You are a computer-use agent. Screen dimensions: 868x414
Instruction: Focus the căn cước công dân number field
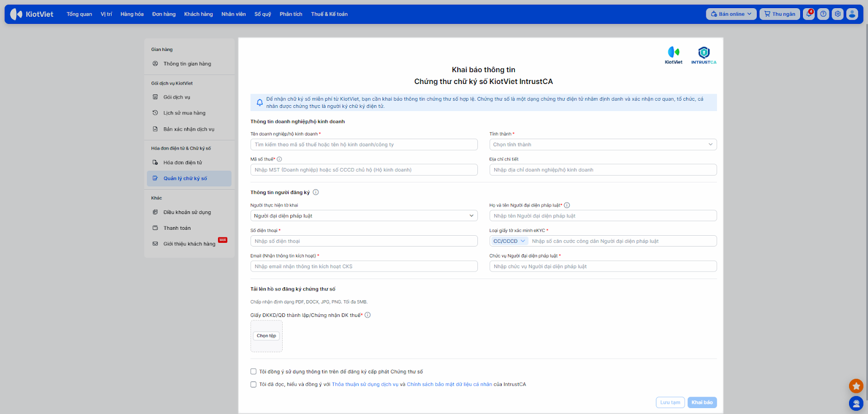(x=623, y=241)
